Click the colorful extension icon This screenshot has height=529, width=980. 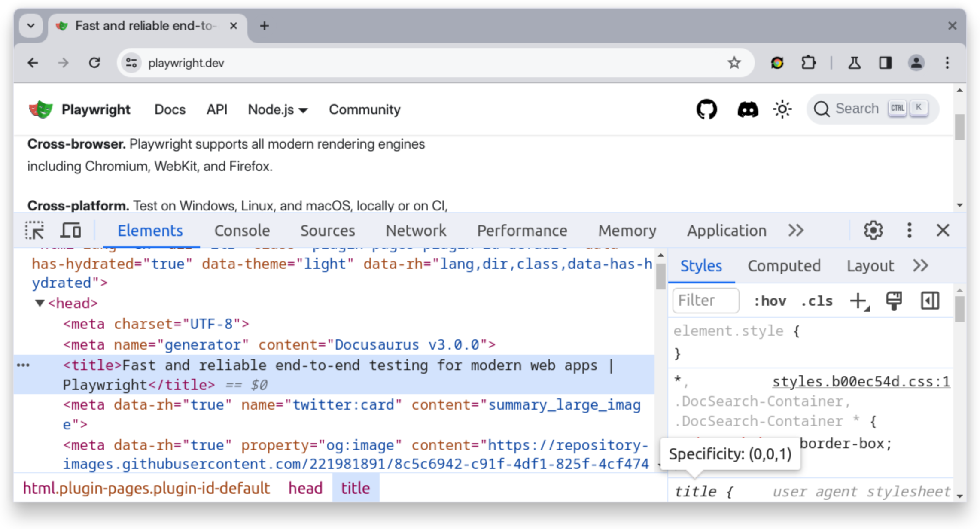(x=777, y=63)
